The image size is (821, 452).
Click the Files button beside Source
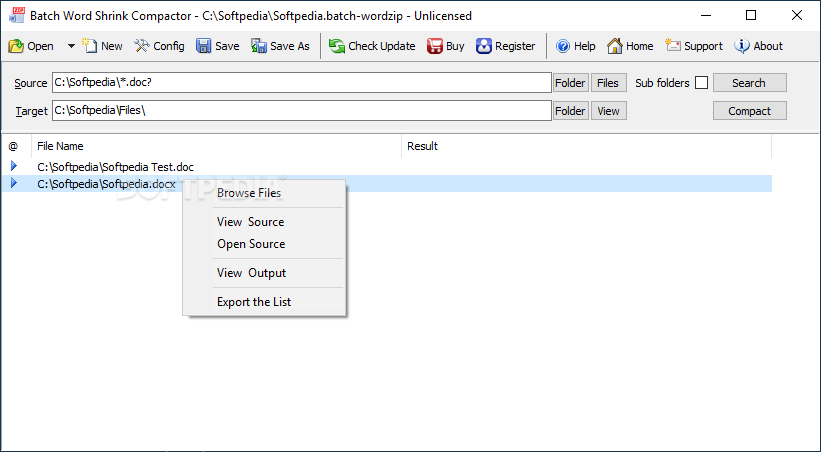[x=608, y=83]
